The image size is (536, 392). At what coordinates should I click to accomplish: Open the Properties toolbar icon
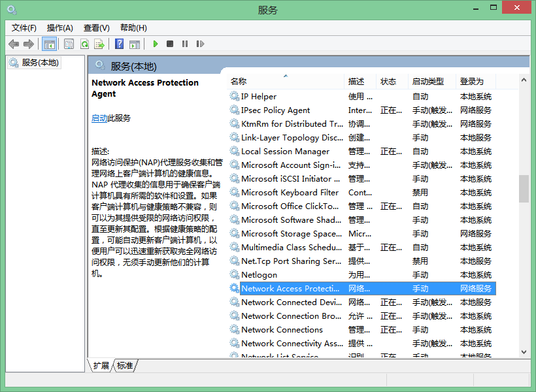coord(69,44)
